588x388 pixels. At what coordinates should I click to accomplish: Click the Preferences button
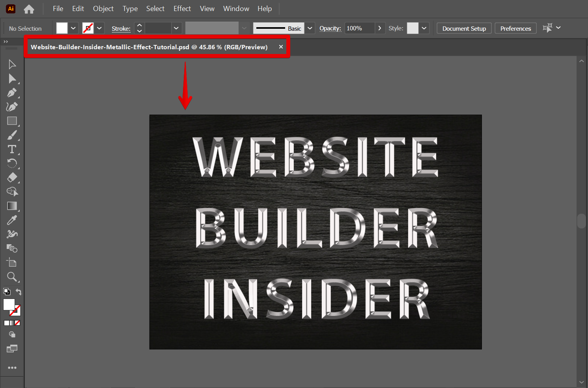pyautogui.click(x=515, y=28)
